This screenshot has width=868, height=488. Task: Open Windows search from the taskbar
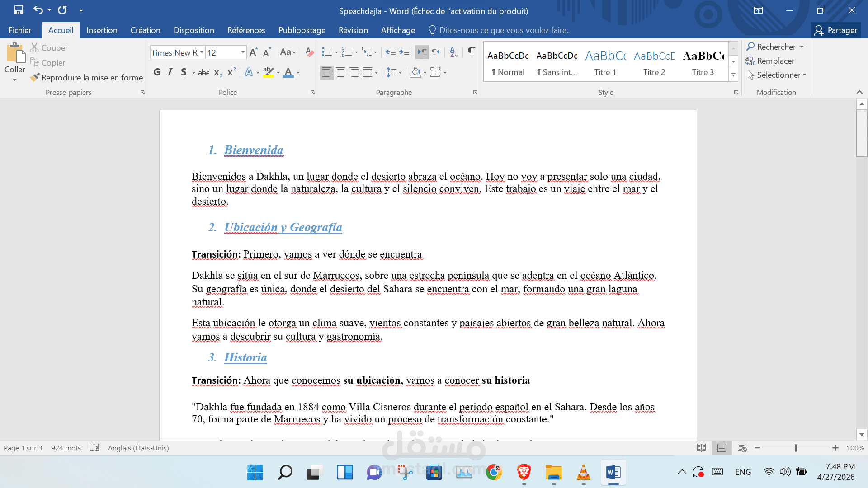[x=285, y=473]
